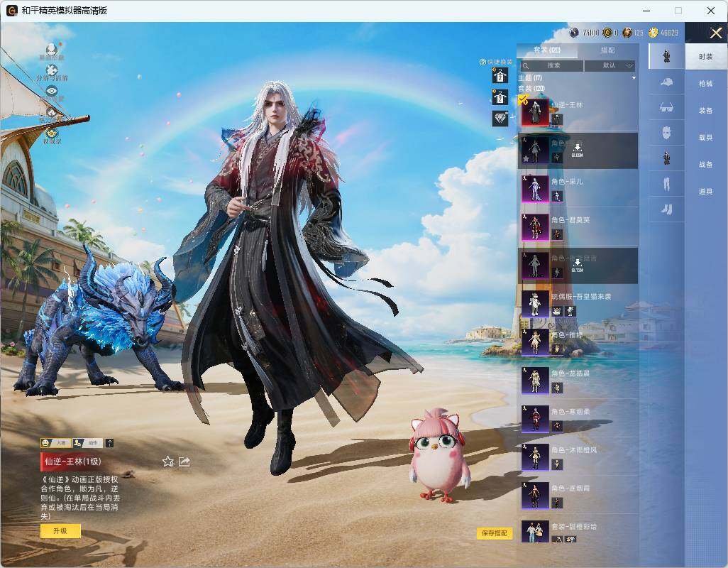Select the face mask category icon
The width and height of the screenshot is (728, 568).
click(x=666, y=133)
